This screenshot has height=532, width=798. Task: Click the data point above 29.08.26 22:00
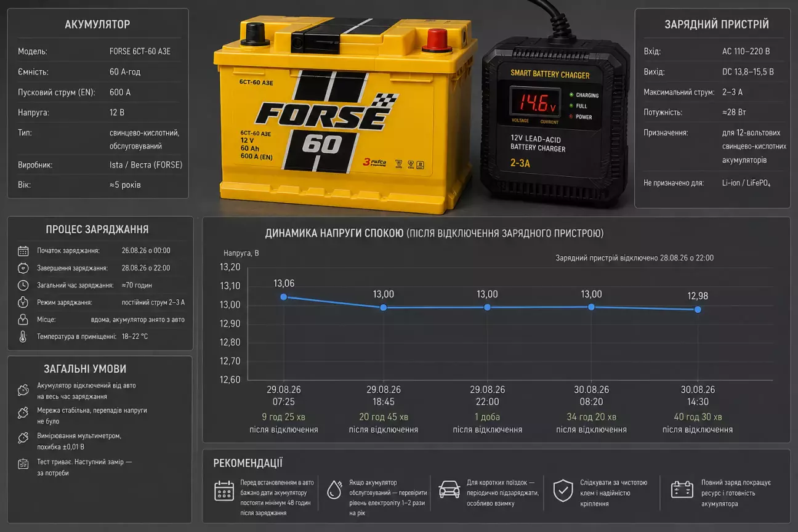(487, 307)
